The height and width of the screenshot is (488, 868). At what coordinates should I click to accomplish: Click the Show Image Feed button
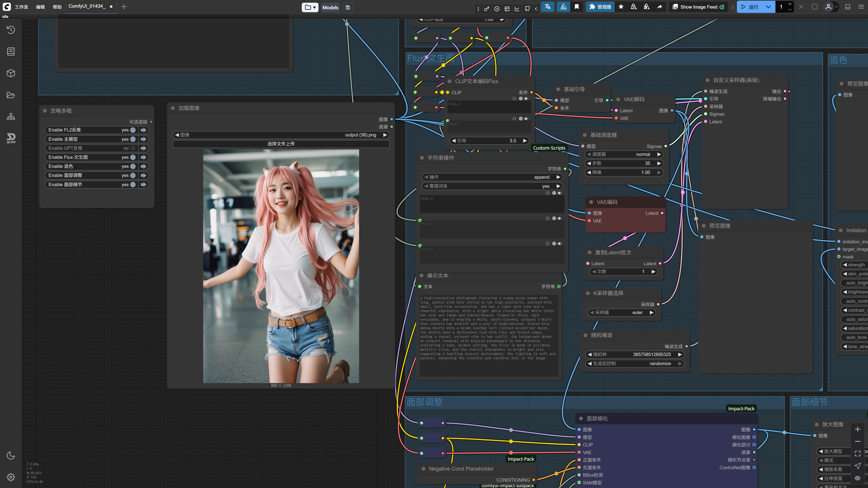pos(698,7)
